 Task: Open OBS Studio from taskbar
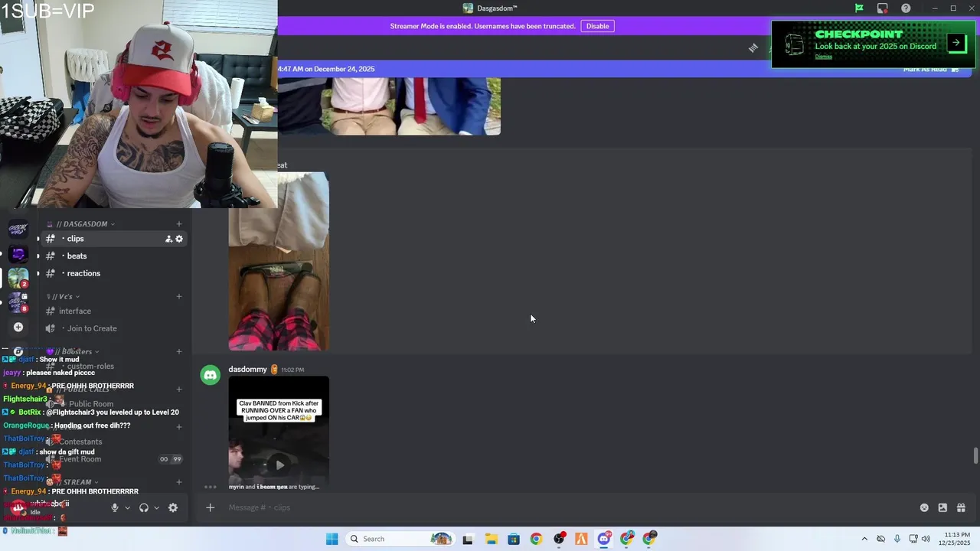(559, 539)
